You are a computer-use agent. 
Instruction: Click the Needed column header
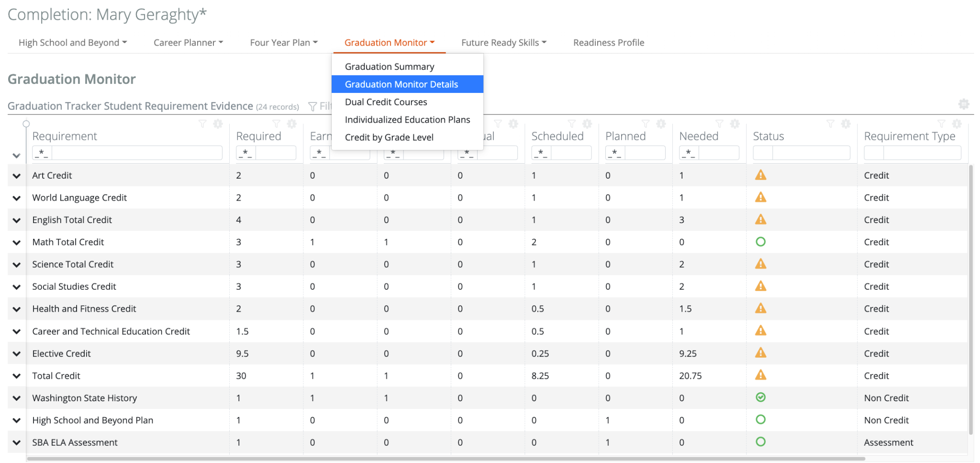[x=699, y=136]
